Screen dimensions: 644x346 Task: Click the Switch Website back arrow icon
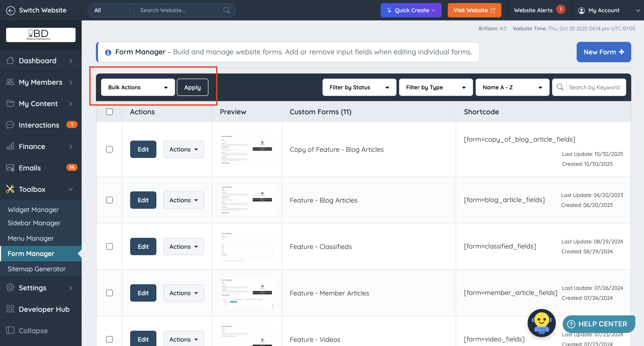coord(10,10)
